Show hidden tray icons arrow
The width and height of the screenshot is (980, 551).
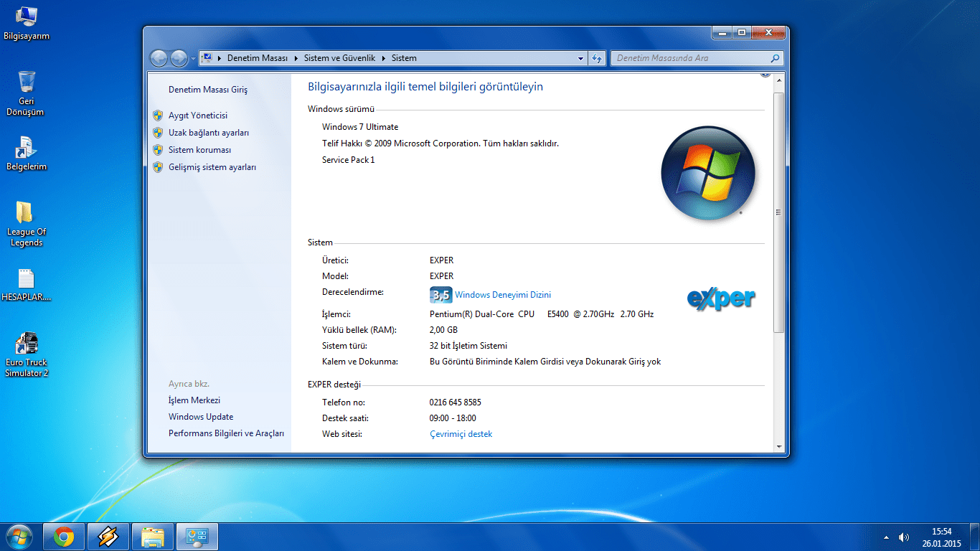tap(886, 537)
